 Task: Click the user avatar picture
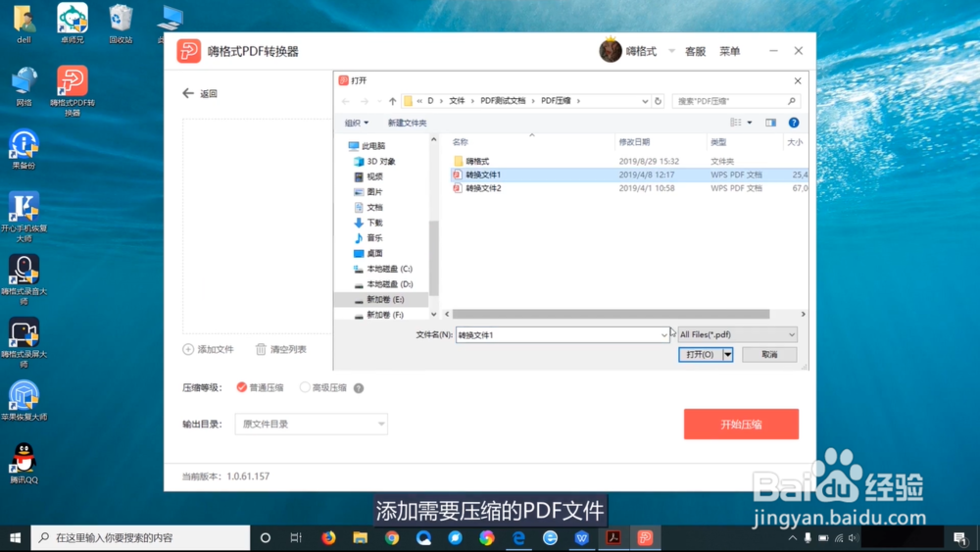610,51
